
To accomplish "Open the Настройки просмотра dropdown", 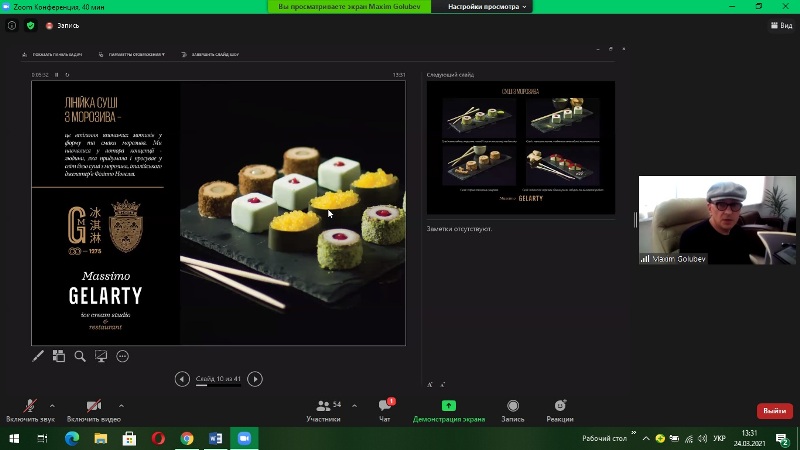I will [x=484, y=7].
